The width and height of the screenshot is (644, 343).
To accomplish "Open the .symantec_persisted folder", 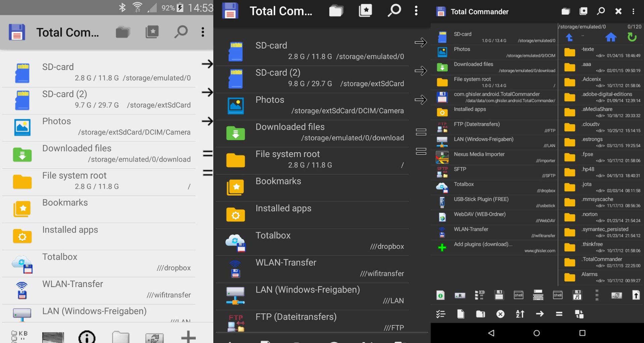I will point(601,232).
